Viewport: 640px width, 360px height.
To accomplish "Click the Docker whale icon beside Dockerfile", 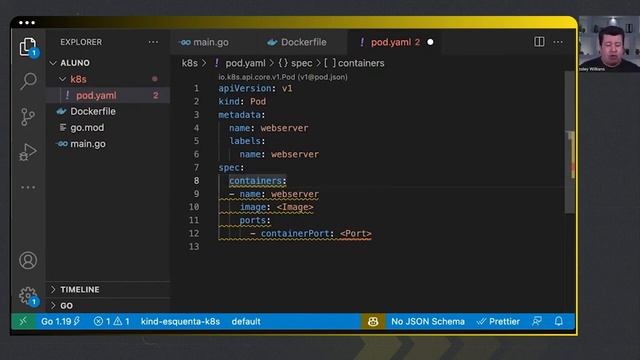I will (x=62, y=111).
